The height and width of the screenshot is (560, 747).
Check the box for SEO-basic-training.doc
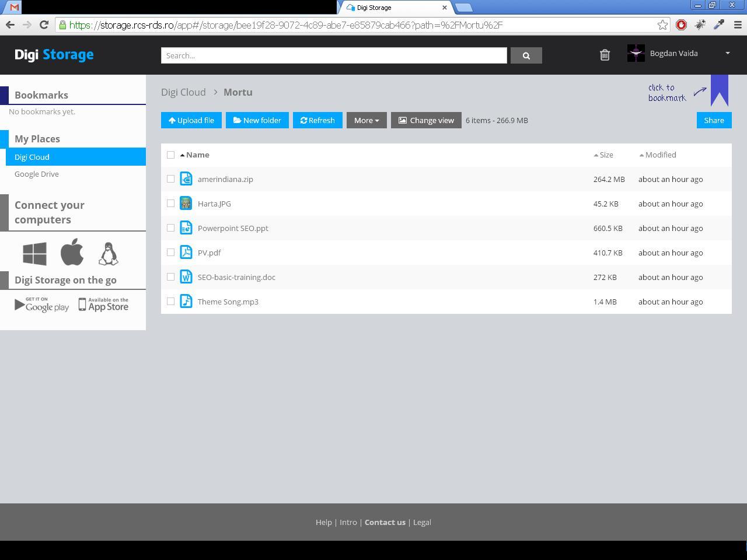point(170,277)
